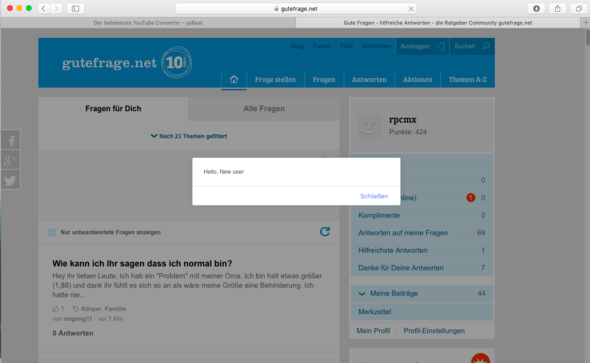Open Profil-Einstellungen link

434,331
